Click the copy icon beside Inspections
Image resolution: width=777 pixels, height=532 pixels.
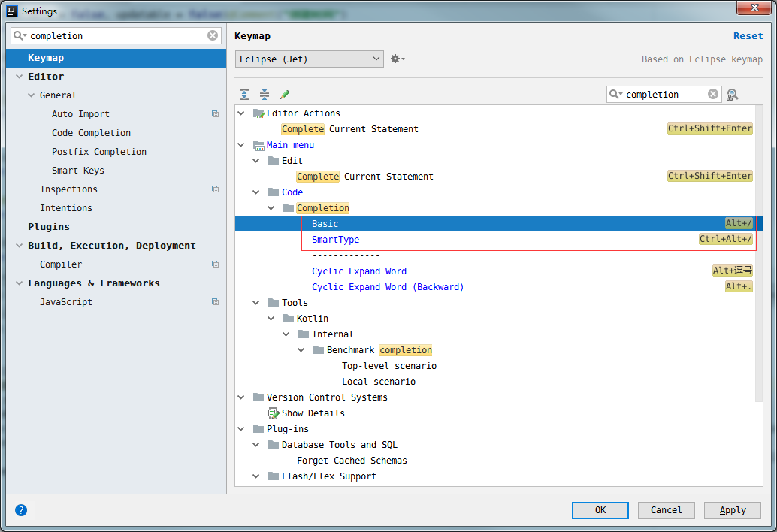coord(215,189)
